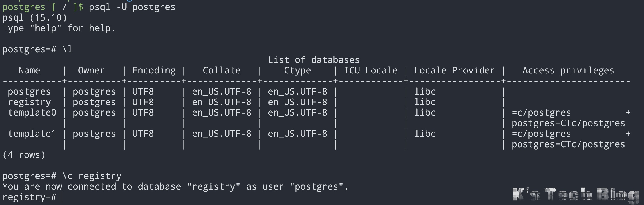Click the "\c registry" command text
The image size is (644, 205).
(x=92, y=176)
